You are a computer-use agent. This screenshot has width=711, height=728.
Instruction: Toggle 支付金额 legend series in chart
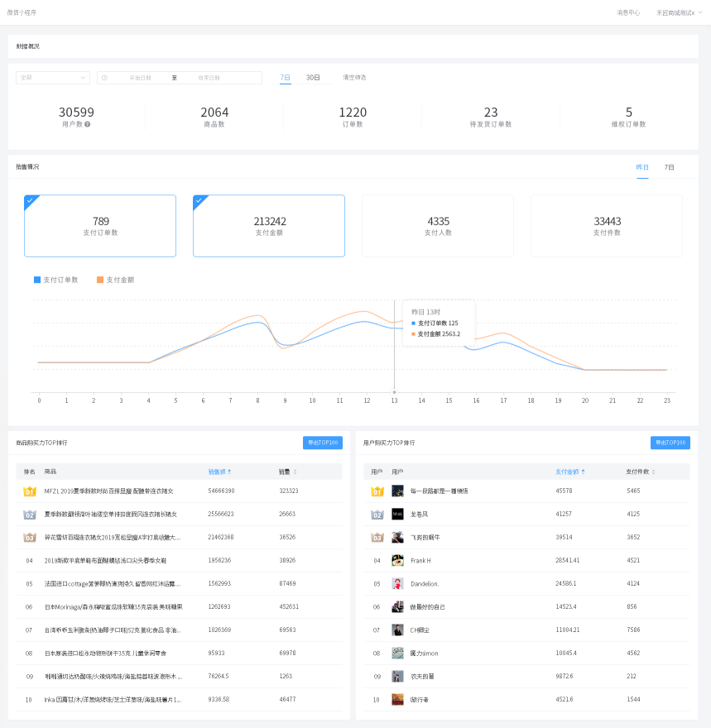pyautogui.click(x=116, y=280)
